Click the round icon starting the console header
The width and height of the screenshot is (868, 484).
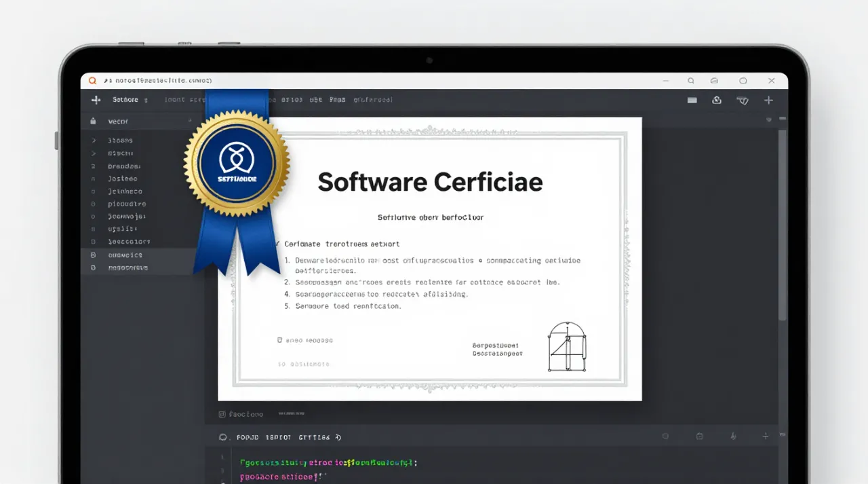click(x=223, y=437)
